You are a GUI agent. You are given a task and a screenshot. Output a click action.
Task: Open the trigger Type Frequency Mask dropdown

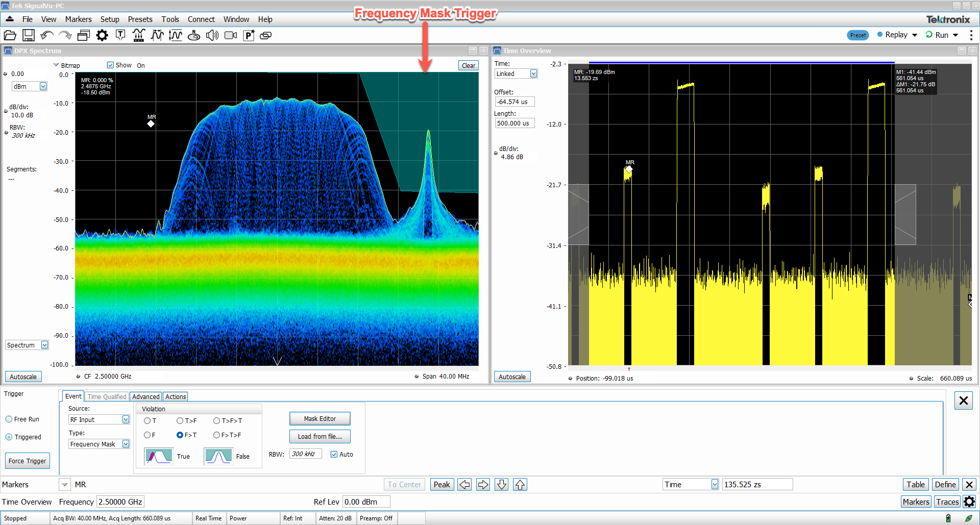126,444
